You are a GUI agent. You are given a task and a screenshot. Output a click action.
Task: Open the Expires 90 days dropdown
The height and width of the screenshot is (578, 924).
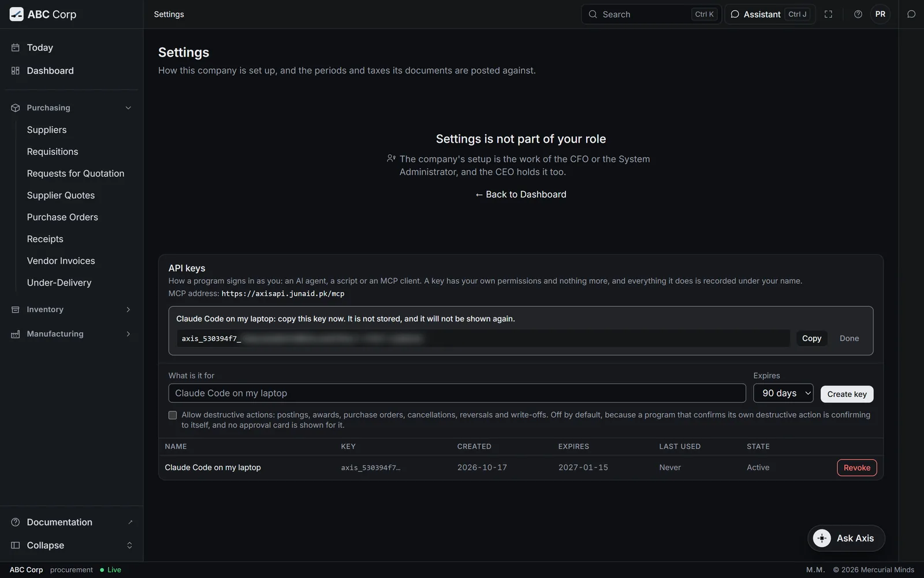click(783, 393)
